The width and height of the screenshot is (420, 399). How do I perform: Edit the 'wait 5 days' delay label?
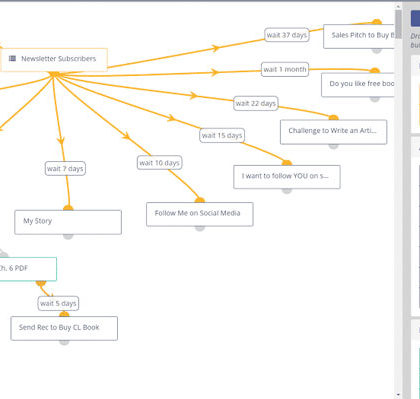(x=58, y=303)
